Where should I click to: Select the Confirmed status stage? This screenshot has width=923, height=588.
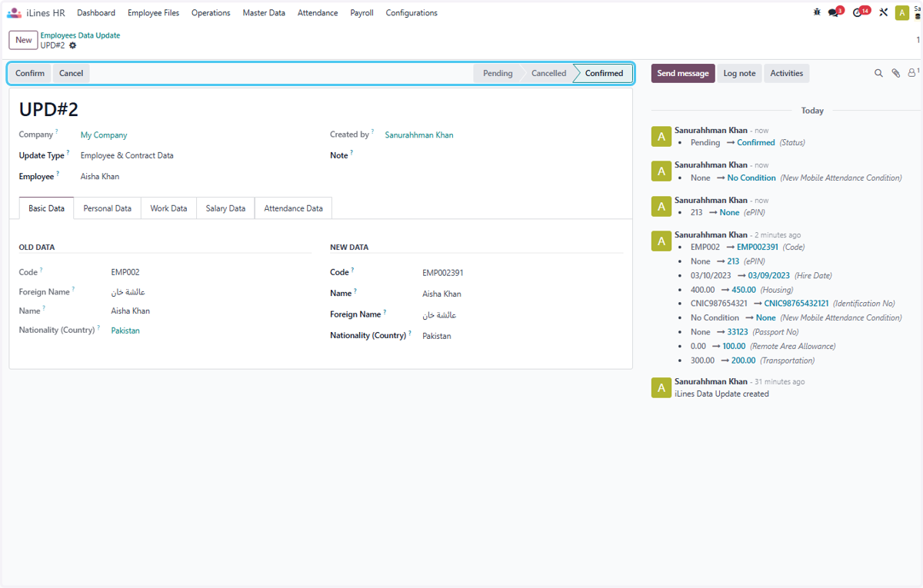604,74
